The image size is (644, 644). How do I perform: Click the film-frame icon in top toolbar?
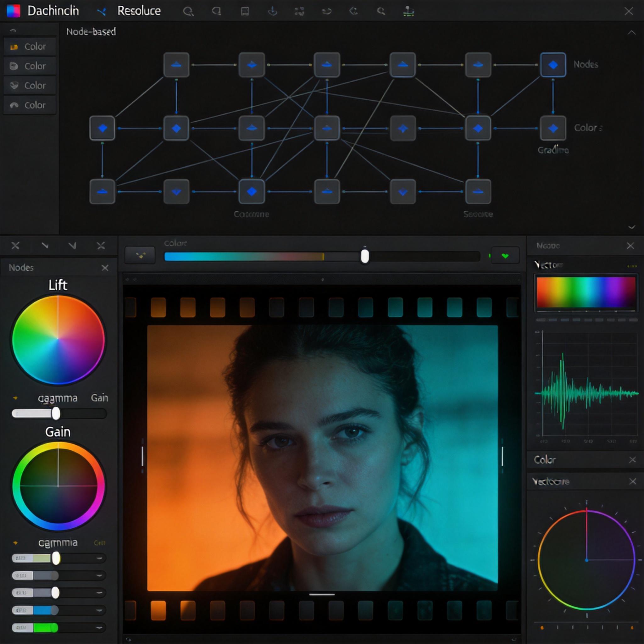pos(245,11)
